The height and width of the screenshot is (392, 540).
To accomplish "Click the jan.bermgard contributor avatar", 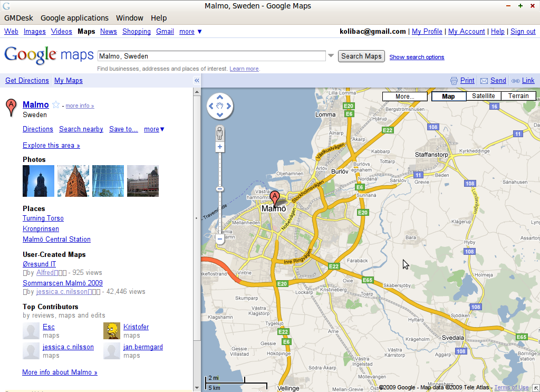I will point(112,351).
